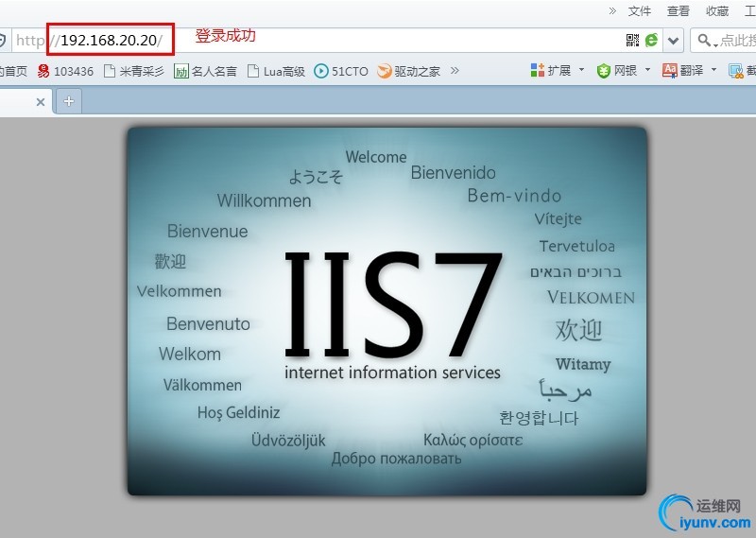Open the 翻译 dropdown arrow
756x538 pixels.
pyautogui.click(x=713, y=70)
